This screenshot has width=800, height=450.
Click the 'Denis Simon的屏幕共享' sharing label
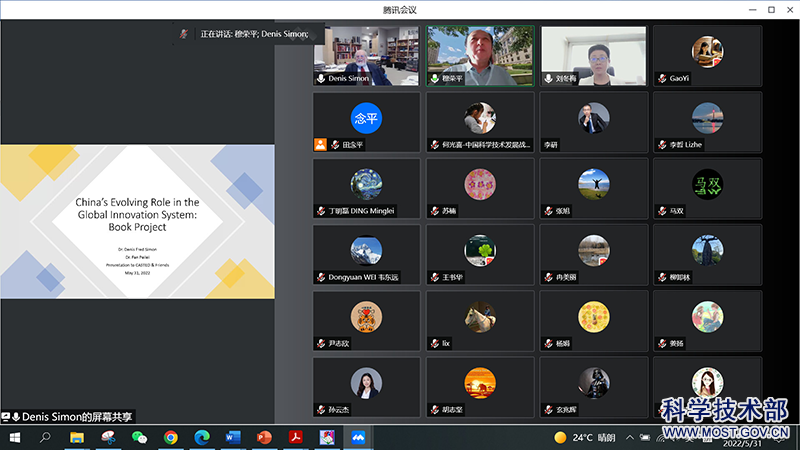70,416
